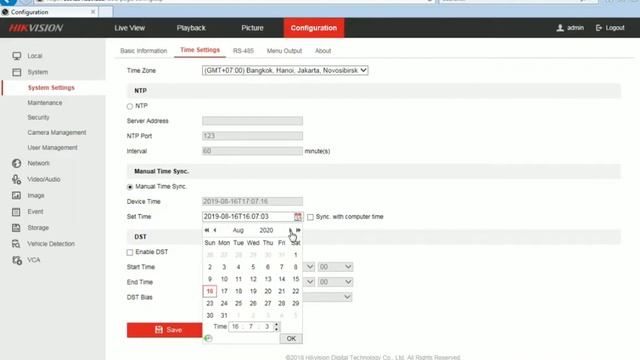The image size is (640, 360).
Task: Click the today icon in calendar popup
Action: 208,338
